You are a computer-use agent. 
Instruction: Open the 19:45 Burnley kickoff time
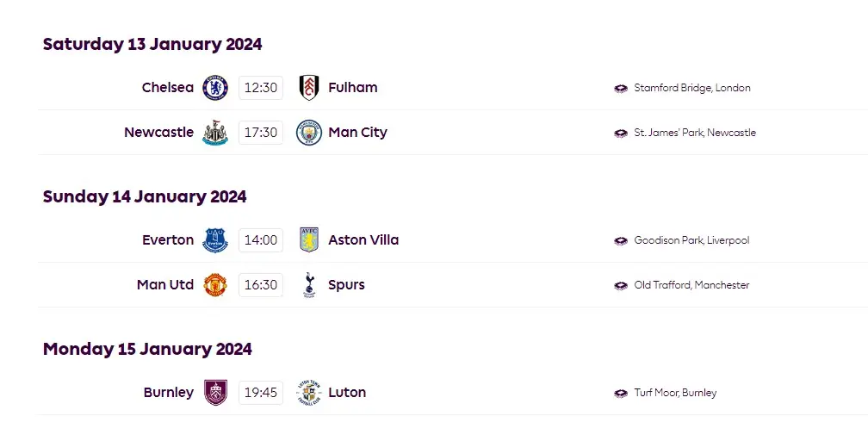[x=261, y=392]
